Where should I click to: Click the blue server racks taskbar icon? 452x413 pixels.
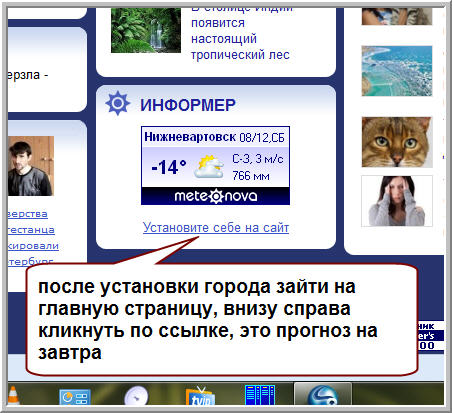(x=260, y=395)
